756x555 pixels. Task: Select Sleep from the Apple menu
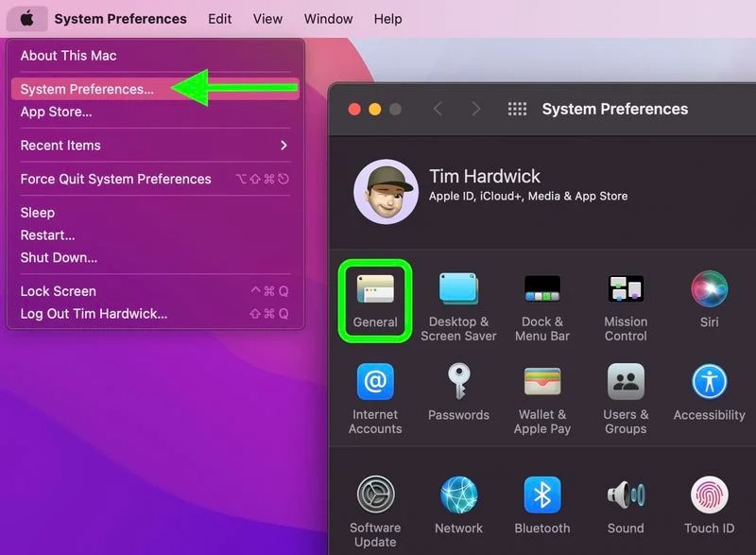pyautogui.click(x=155, y=213)
